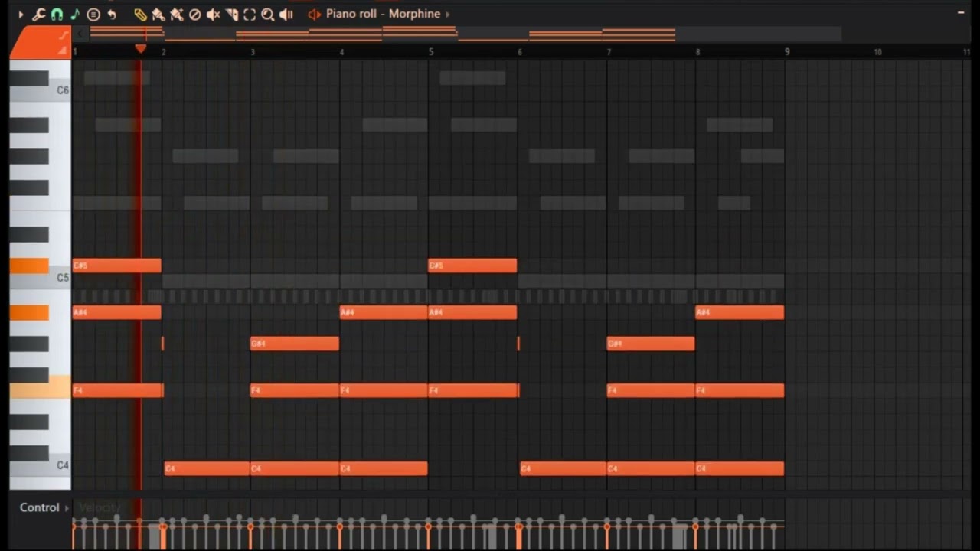Open the piano roll options menu arrow
Viewport: 980px width, 551px height.
[21, 14]
